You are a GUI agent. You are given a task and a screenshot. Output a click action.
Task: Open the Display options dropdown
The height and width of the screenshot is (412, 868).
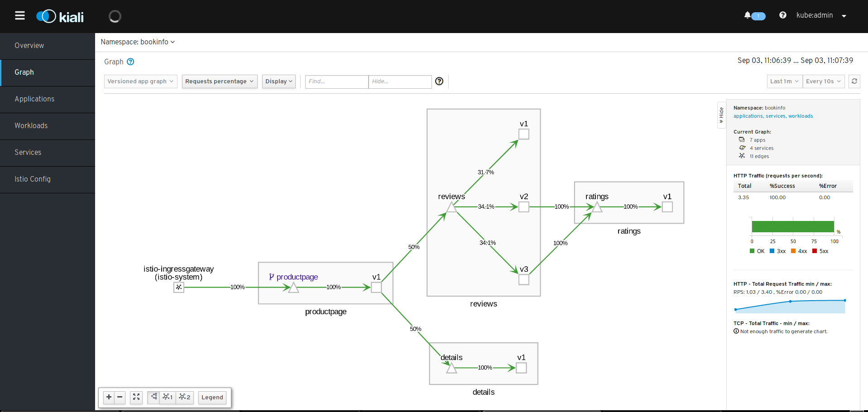click(279, 81)
